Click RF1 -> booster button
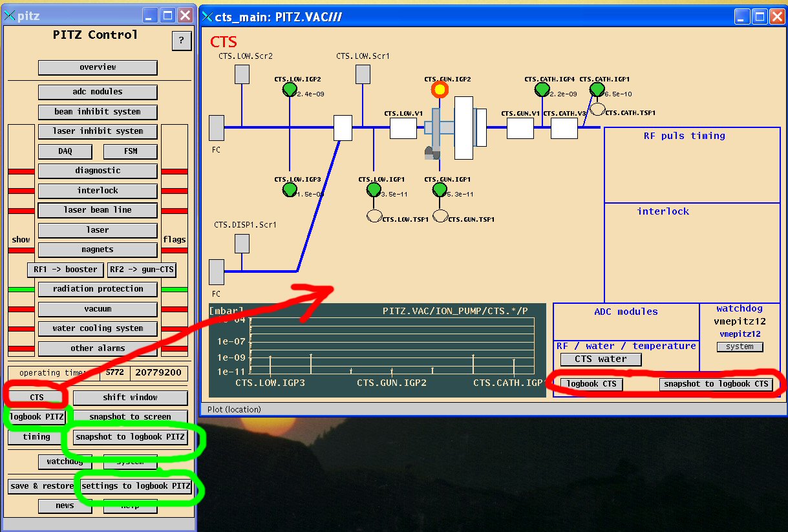This screenshot has width=788, height=532. coord(65,270)
